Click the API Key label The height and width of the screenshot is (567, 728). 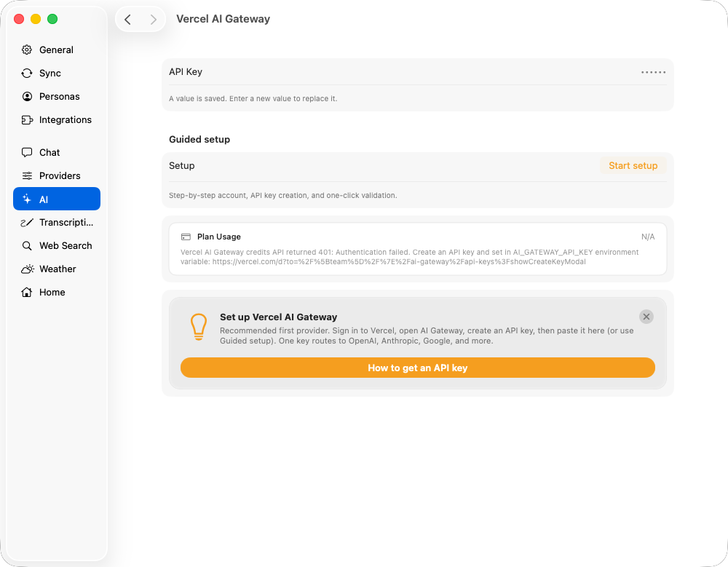click(185, 72)
